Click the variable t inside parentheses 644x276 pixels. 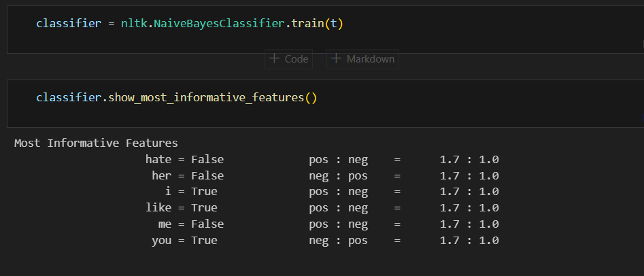333,23
